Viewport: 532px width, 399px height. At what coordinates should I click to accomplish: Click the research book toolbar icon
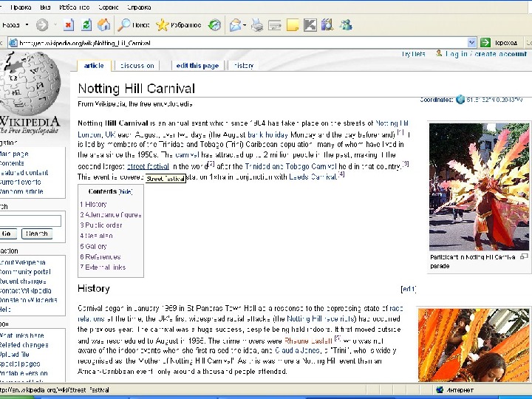pyautogui.click(x=327, y=25)
